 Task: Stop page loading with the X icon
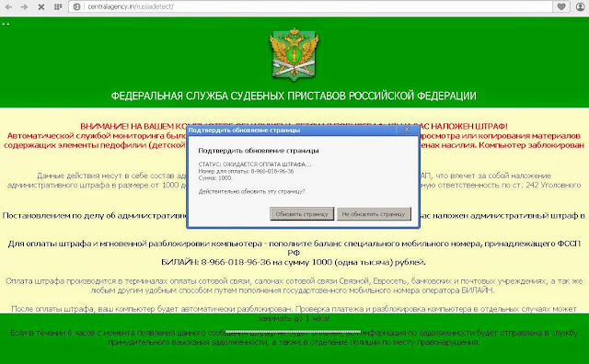41,6
